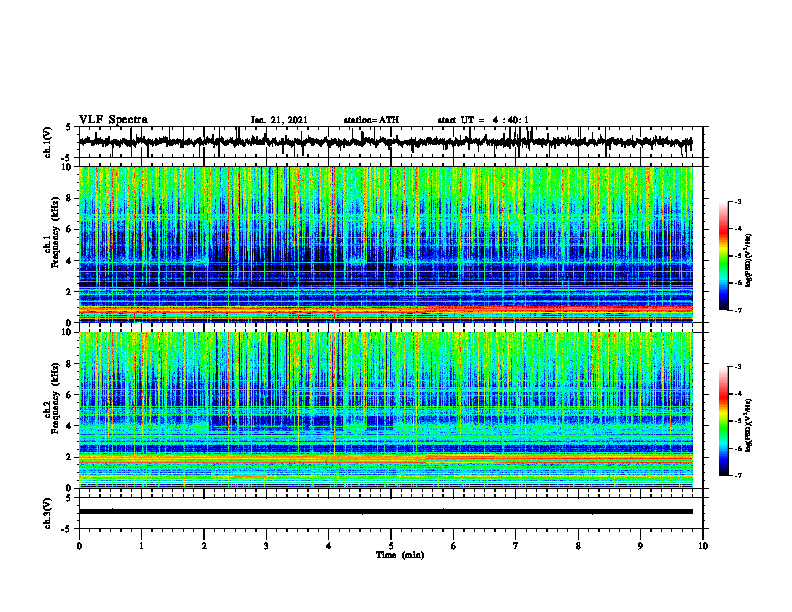Image resolution: width=792 pixels, height=612 pixels.
Task: Click the "-7" tick on ch.1 colorbar
Action: [x=738, y=310]
